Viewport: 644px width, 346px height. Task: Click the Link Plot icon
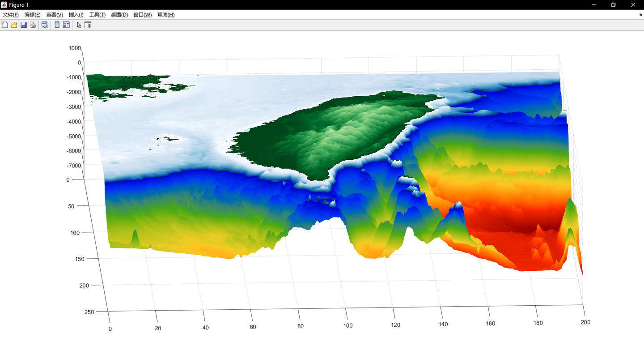click(x=45, y=25)
